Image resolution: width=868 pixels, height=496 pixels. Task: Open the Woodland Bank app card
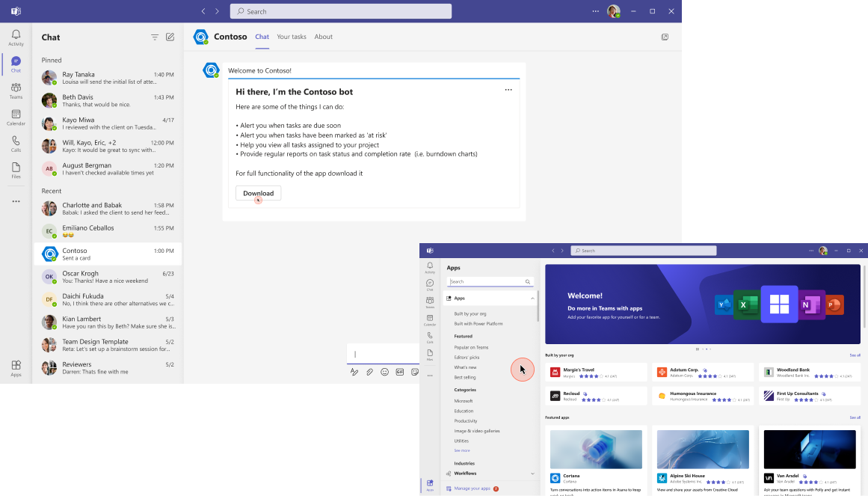coord(810,373)
